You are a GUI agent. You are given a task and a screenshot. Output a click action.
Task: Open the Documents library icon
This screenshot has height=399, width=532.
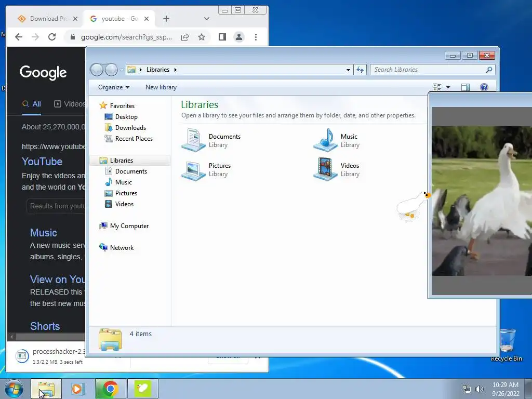click(x=193, y=140)
